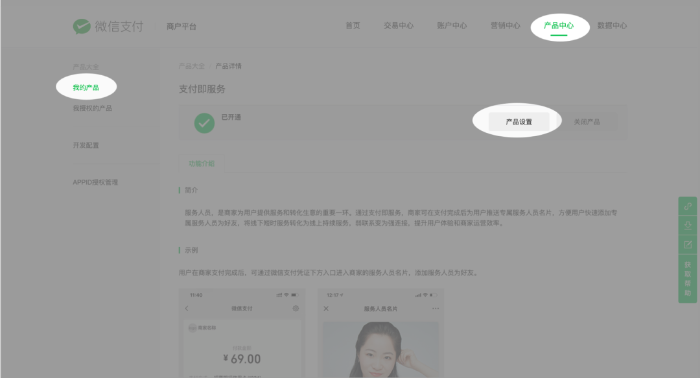Click the link icon in right floating panel

pyautogui.click(x=688, y=206)
